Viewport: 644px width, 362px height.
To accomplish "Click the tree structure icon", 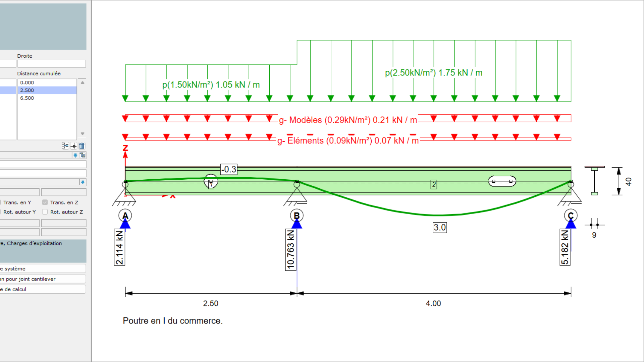I will tap(83, 155).
